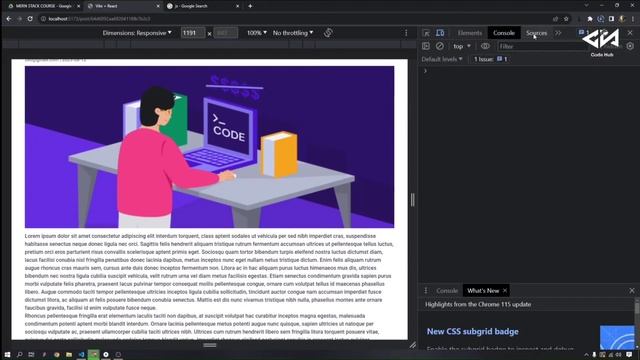The image size is (640, 360).
Task: Open a new browser tab
Action: click(250, 6)
